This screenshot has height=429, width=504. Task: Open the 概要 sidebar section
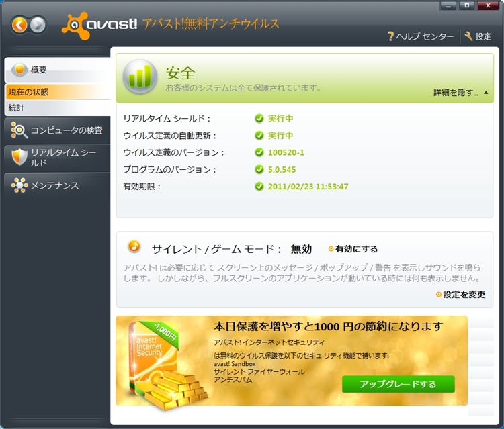[x=58, y=70]
